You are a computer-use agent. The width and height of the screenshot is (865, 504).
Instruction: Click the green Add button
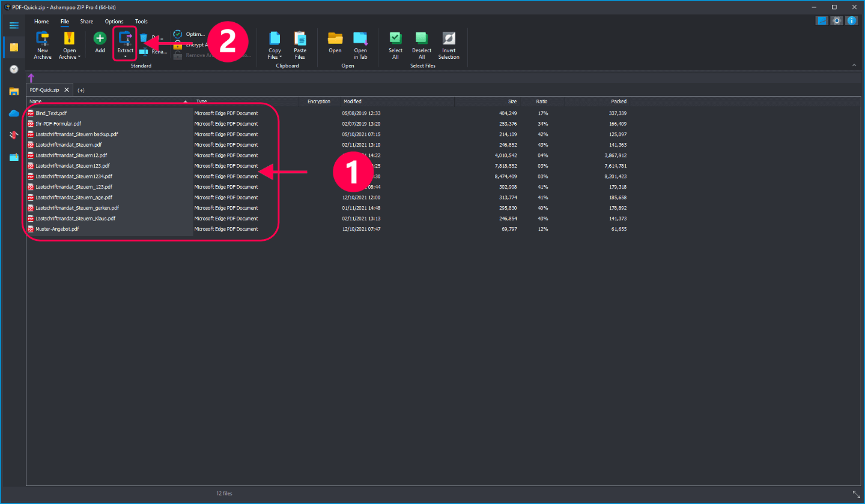tap(100, 38)
